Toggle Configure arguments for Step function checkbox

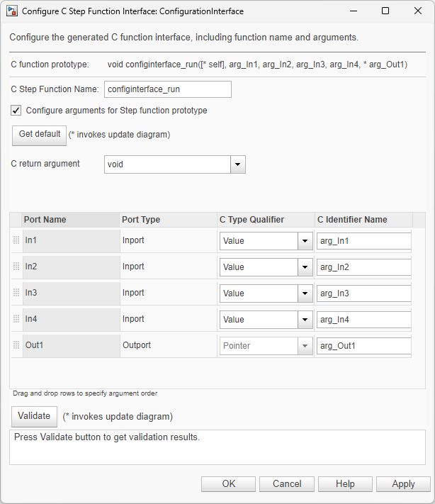pos(16,111)
